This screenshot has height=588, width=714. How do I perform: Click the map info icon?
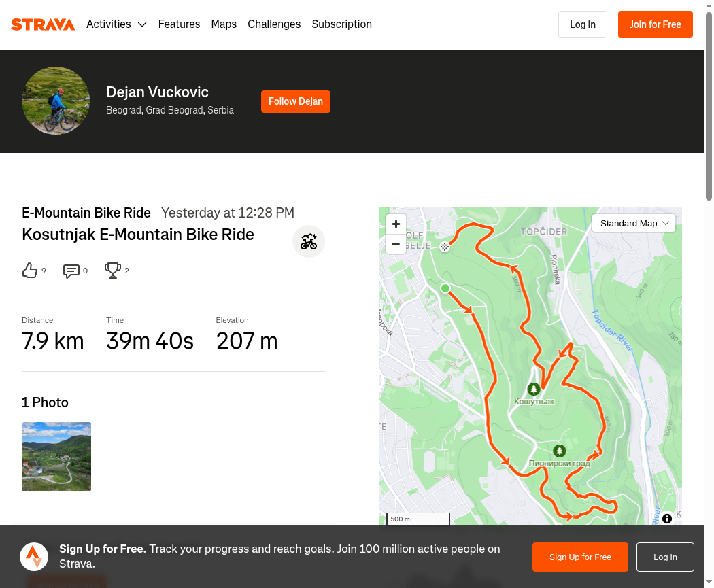tap(667, 518)
